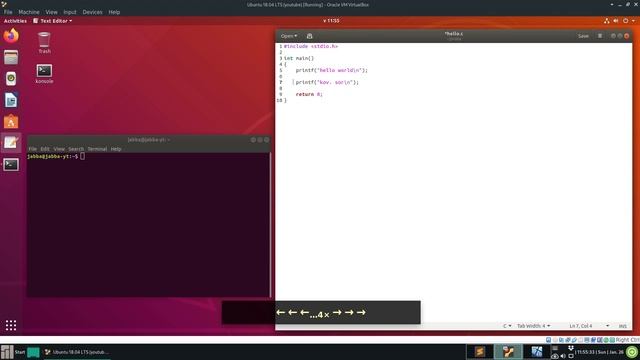The width and height of the screenshot is (640, 360).
Task: Select the Text Editor dock icon
Action: (x=11, y=142)
